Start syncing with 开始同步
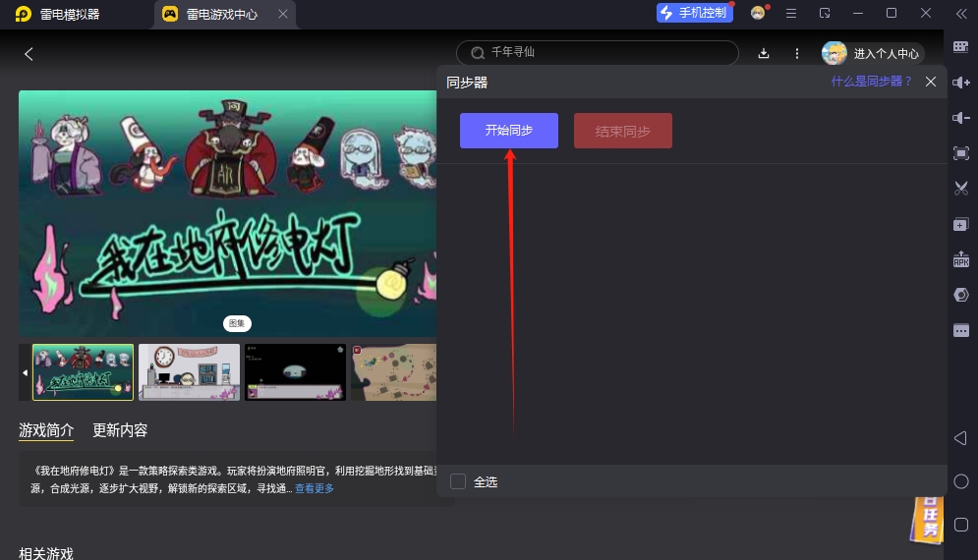Screen dimensions: 978x560 (509, 131)
